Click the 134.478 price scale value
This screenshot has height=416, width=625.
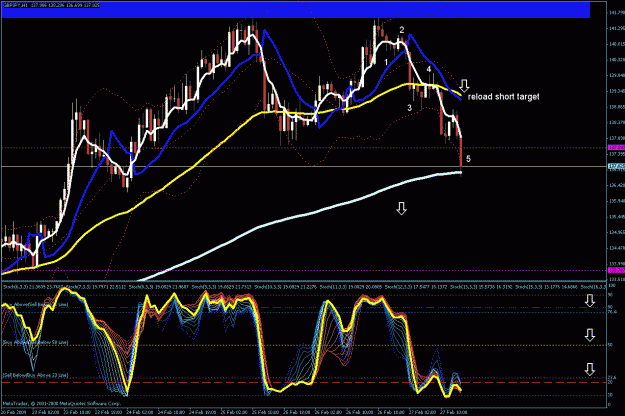pyautogui.click(x=616, y=248)
